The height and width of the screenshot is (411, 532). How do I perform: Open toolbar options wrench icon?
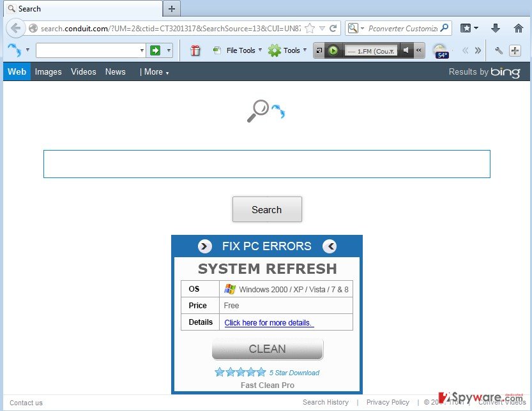click(x=498, y=50)
